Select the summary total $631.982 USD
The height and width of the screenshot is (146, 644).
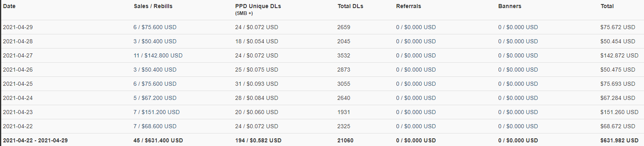(619, 140)
